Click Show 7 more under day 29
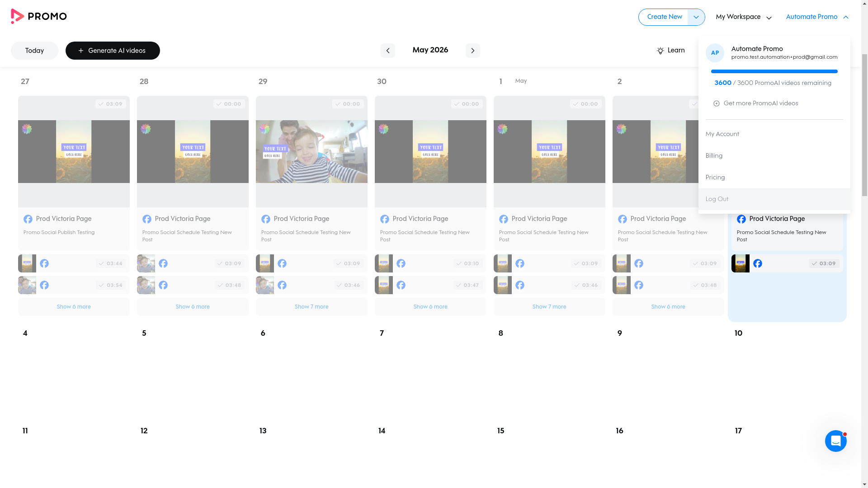Viewport: 868px width, 488px height. pos(311,307)
